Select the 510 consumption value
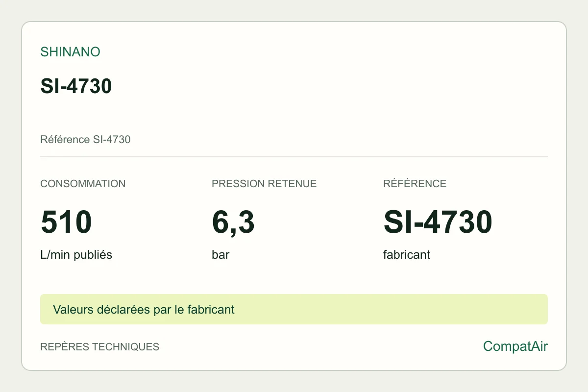The height and width of the screenshot is (392, 588). pos(66,222)
